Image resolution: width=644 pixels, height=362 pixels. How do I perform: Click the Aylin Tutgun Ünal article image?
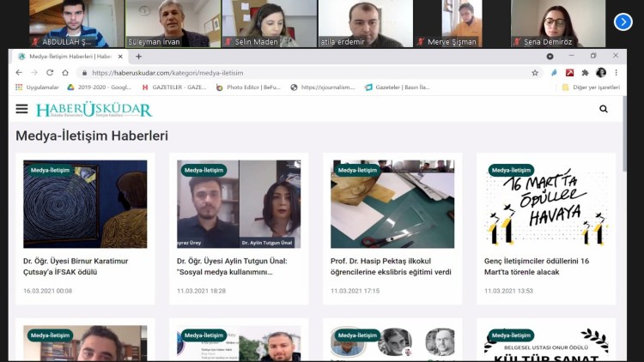pos(239,204)
